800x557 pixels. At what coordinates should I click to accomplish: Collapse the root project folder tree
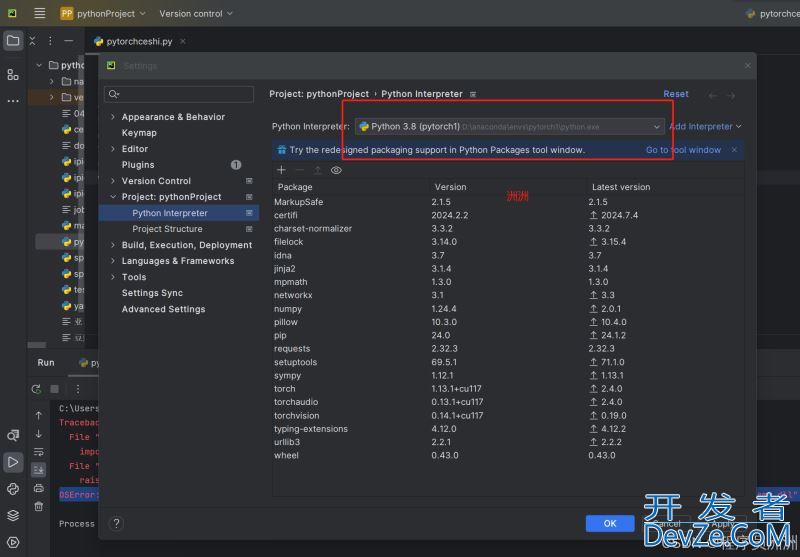(x=39, y=65)
